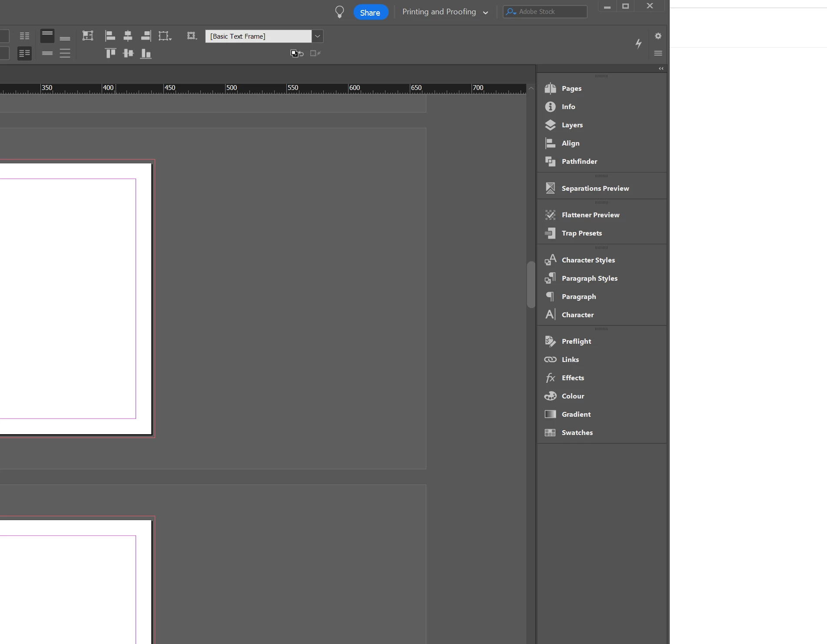
Task: Click into the Adobe Stock search field
Action: 545,12
